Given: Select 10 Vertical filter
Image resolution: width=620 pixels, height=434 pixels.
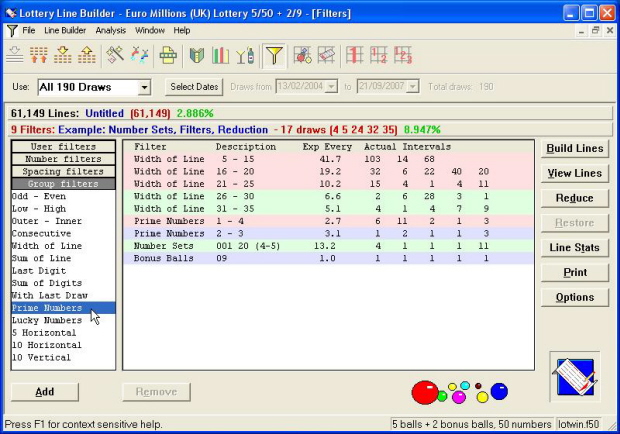Looking at the screenshot, I should (64, 357).
